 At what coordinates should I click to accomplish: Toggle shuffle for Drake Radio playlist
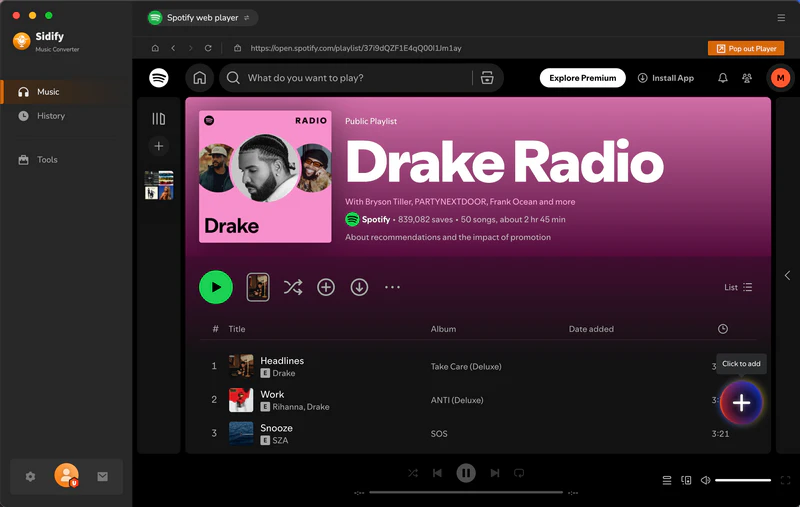(292, 287)
